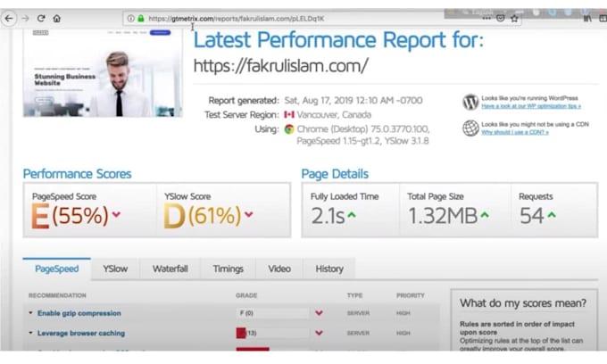The image size is (607, 364).
Task: Follow Why should I use a CDN link
Action: [x=514, y=132]
